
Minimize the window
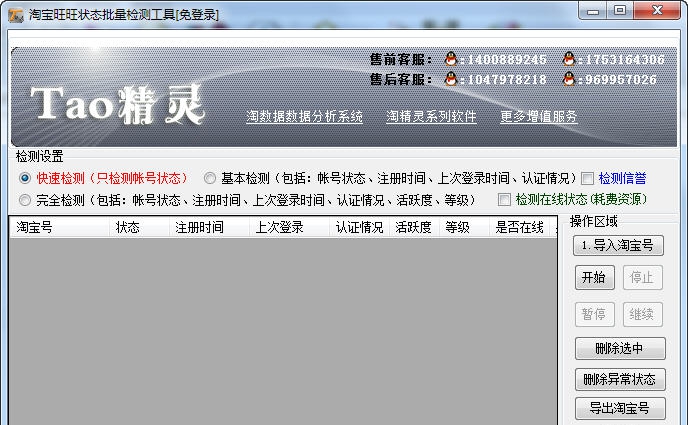point(592,11)
